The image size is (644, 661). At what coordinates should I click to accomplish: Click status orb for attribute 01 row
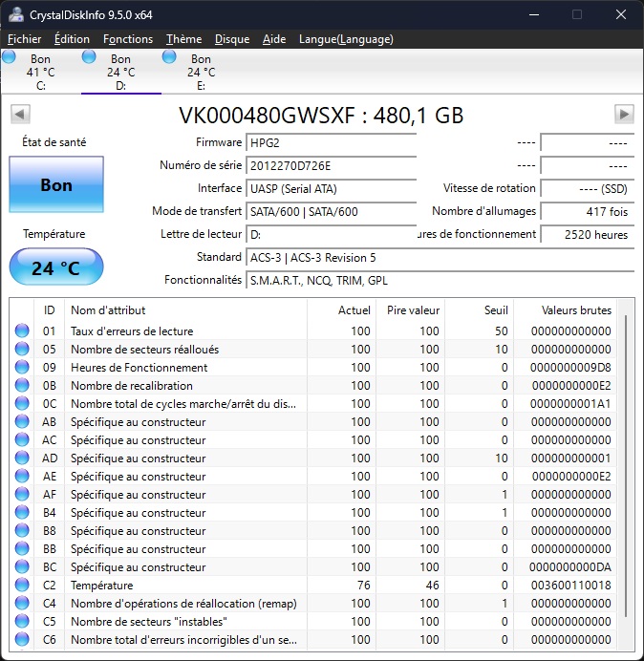pos(22,330)
